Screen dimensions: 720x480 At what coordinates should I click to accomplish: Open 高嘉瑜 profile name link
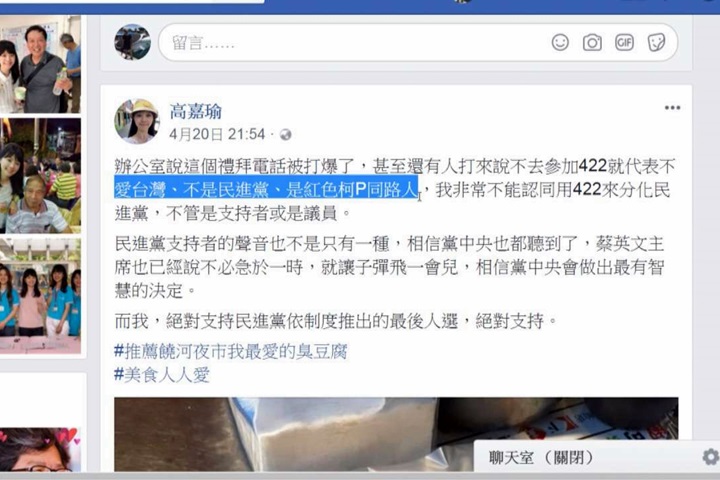tap(196, 112)
